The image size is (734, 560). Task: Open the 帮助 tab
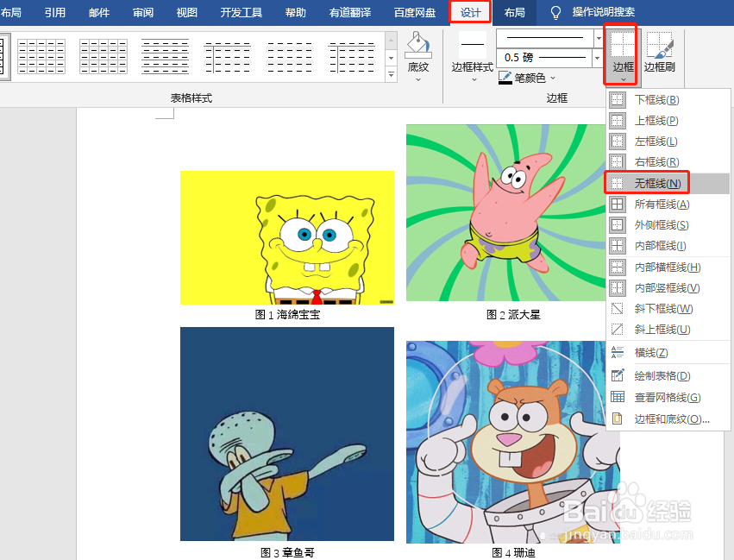tap(295, 12)
